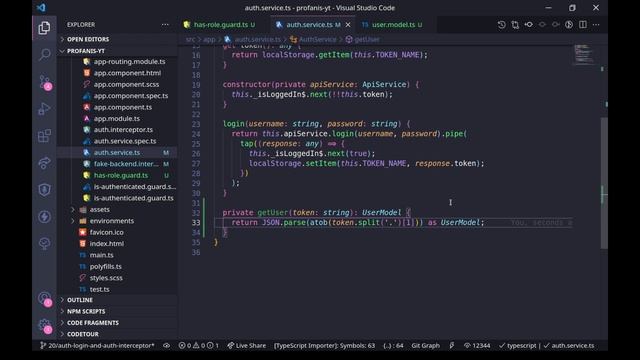640x360 pixels.
Task: Click the open changes compare icon
Action: pos(515,25)
